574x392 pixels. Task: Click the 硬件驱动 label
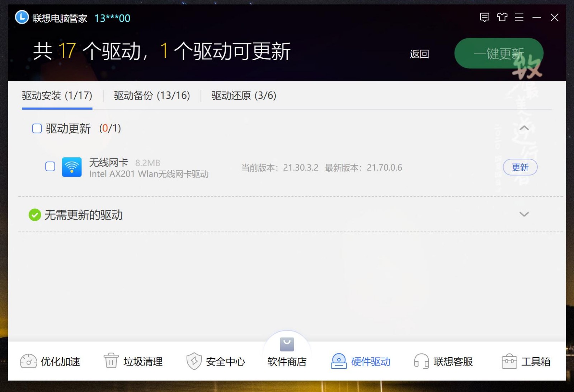[371, 362]
